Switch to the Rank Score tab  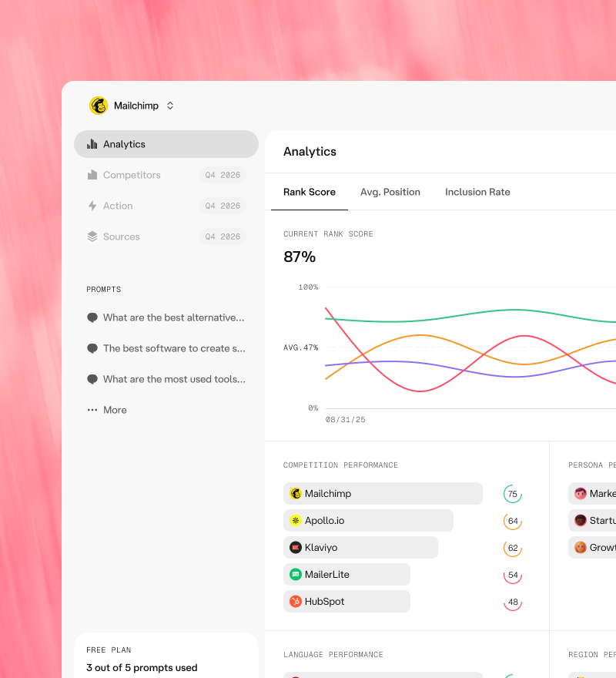[x=310, y=192]
